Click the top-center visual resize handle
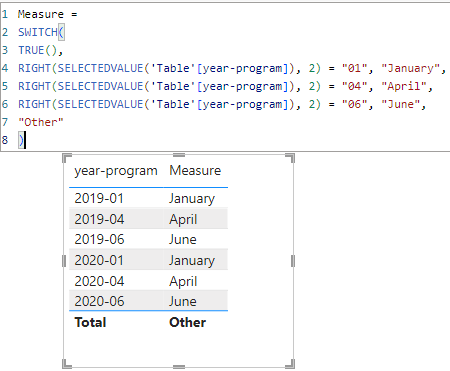Viewport: 450px width, 371px height. coord(179,155)
